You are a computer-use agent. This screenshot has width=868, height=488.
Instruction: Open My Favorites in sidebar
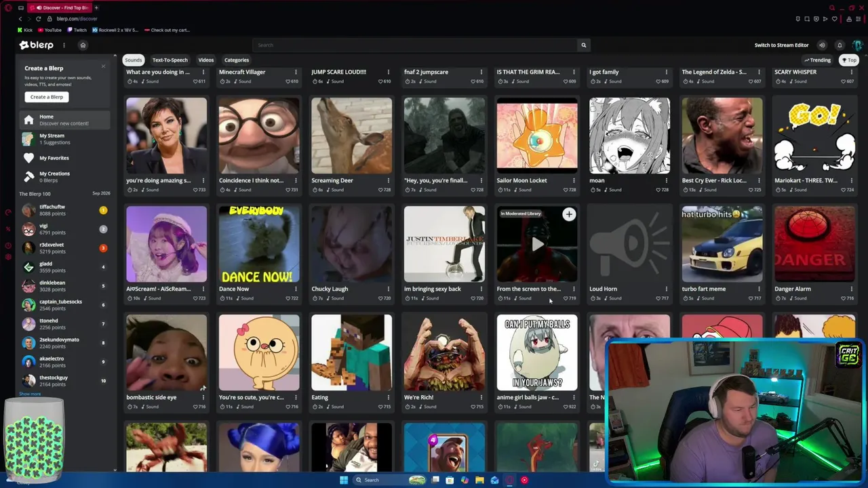pyautogui.click(x=64, y=158)
